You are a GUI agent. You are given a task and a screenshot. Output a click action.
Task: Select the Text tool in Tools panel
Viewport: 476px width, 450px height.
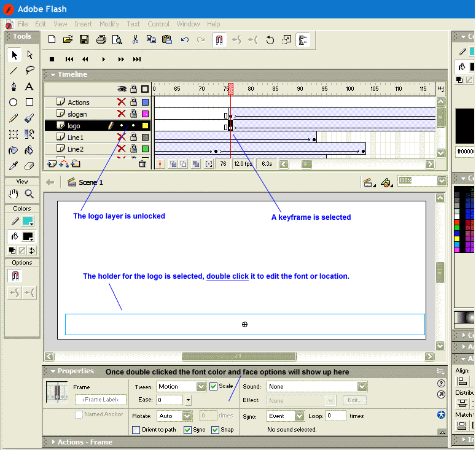[x=29, y=87]
